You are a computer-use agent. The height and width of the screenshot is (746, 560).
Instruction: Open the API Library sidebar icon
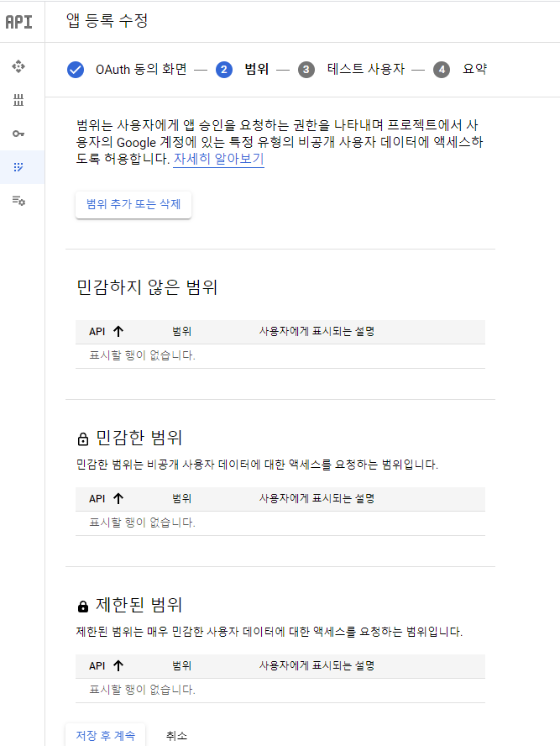point(18,100)
